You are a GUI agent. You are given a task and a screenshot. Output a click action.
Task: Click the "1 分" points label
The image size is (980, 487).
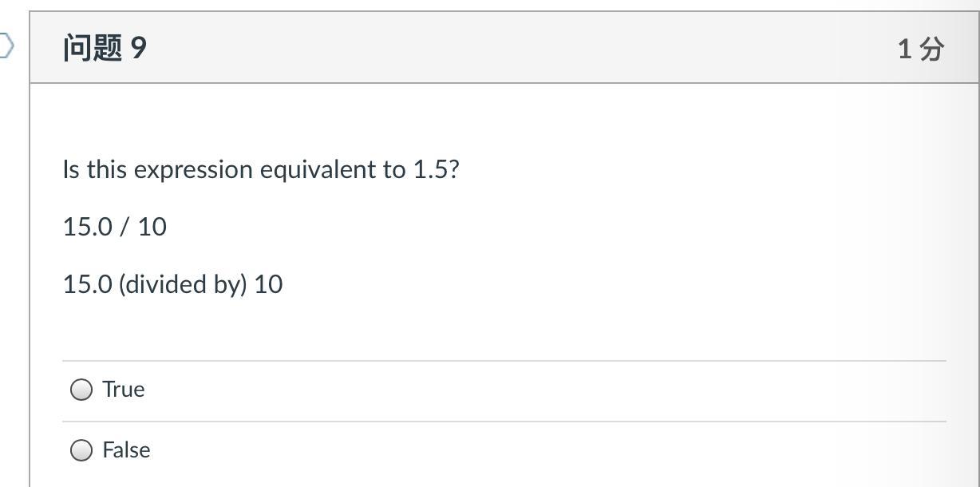point(920,49)
